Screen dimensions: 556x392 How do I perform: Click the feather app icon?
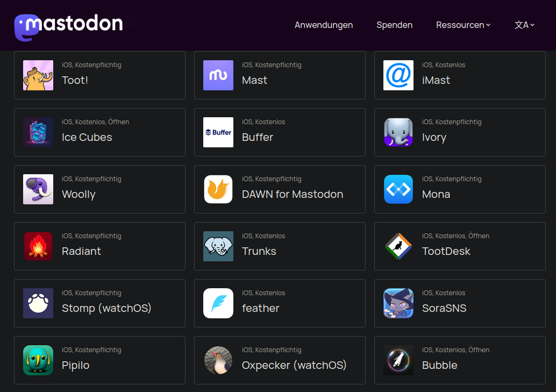(x=218, y=303)
